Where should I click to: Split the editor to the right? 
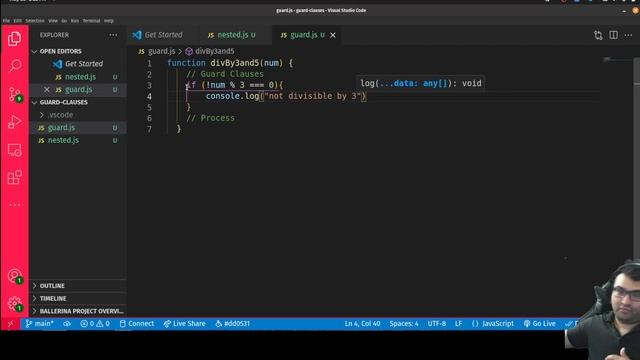tap(613, 35)
